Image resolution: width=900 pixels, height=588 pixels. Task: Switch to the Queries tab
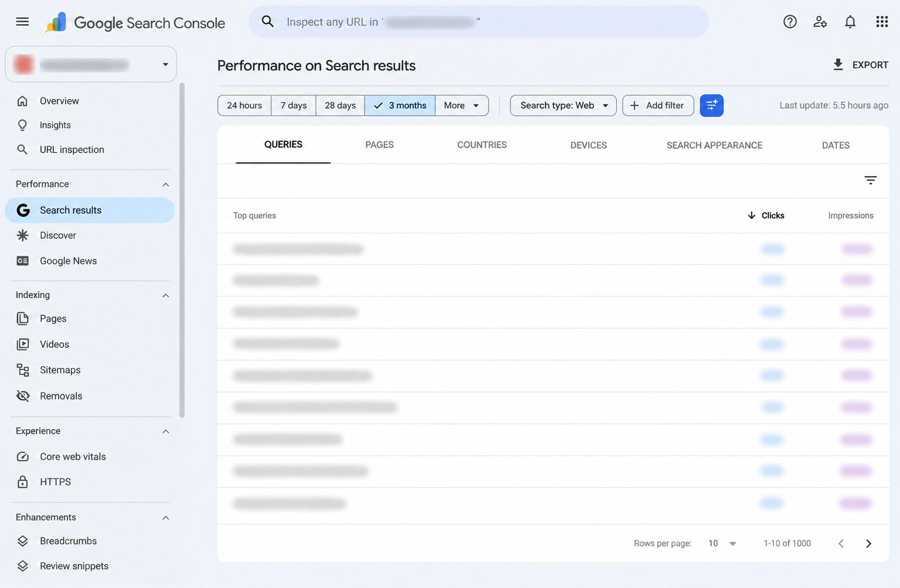pyautogui.click(x=283, y=145)
